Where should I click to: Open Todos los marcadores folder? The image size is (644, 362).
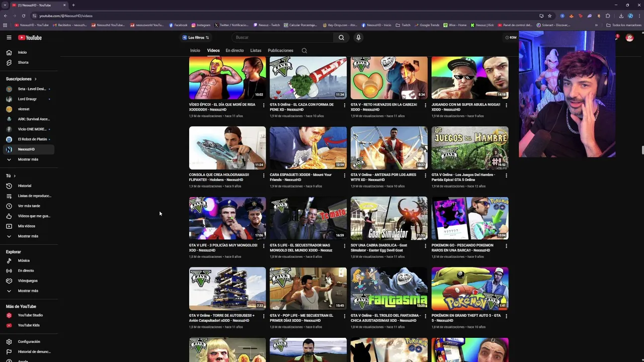(x=624, y=25)
